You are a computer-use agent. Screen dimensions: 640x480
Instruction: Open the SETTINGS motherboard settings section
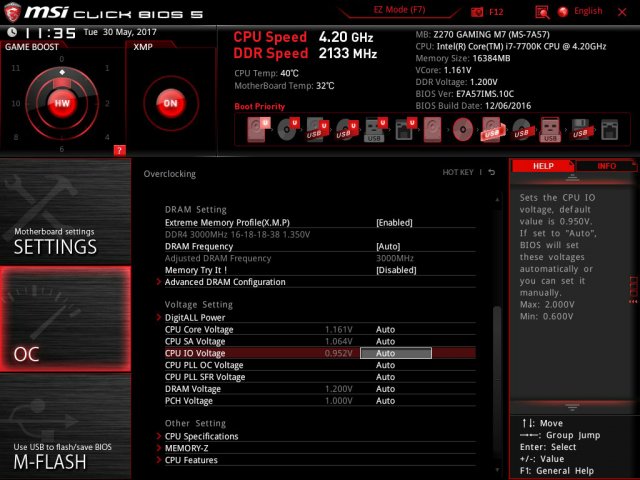65,211
